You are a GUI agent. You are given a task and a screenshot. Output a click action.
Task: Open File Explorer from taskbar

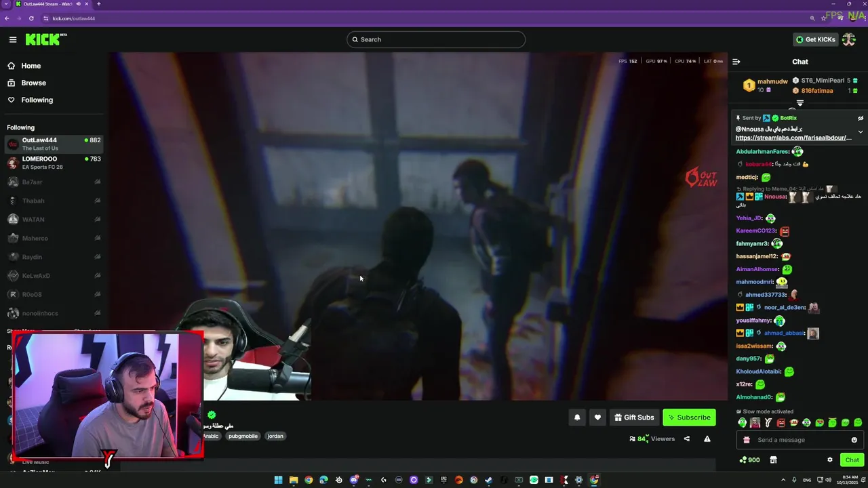pos(294,480)
